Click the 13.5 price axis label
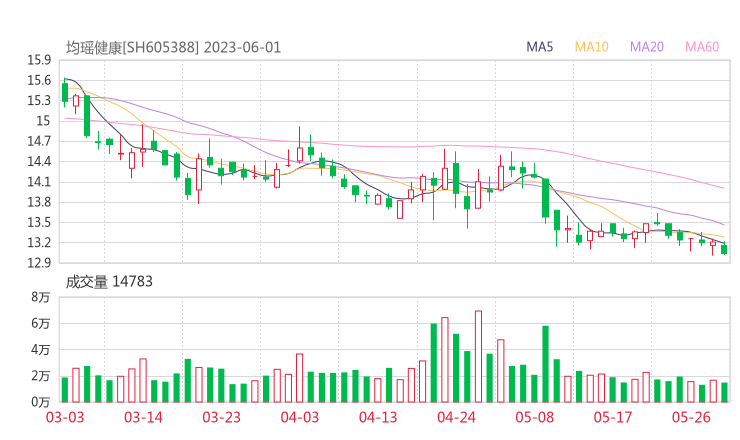Viewport: 740px width, 440px height. click(39, 223)
